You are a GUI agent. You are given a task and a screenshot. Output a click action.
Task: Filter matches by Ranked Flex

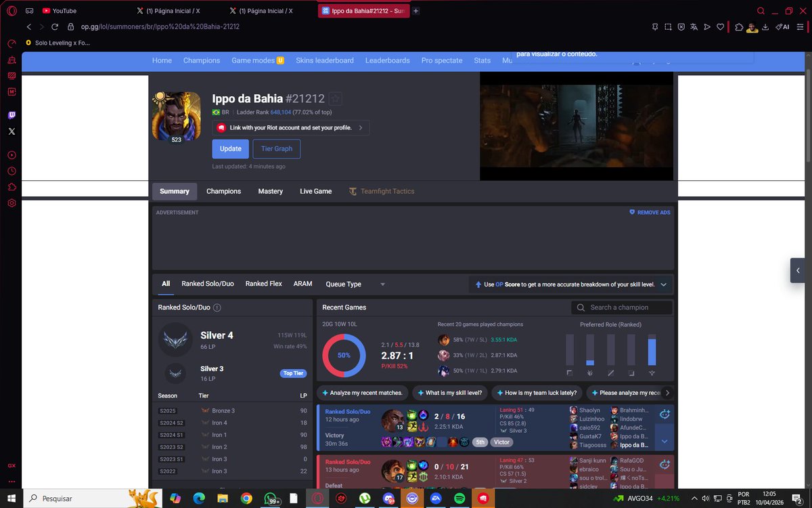coord(263,284)
